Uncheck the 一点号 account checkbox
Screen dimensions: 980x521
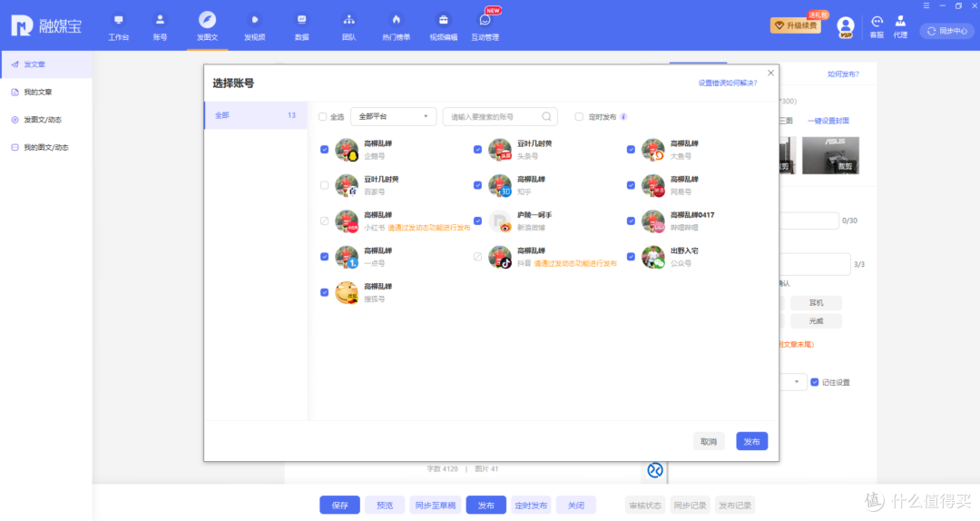(324, 257)
